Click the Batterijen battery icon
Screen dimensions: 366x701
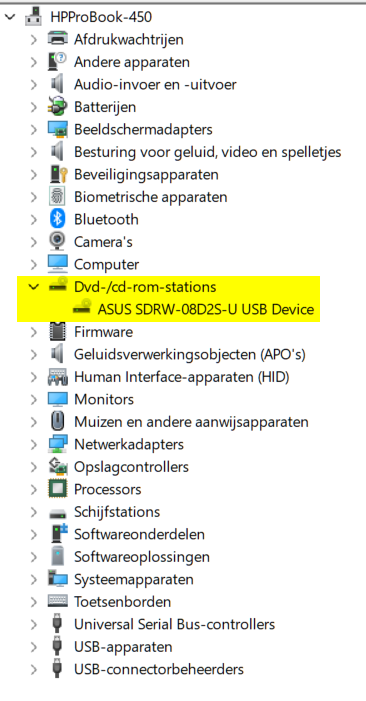58,107
